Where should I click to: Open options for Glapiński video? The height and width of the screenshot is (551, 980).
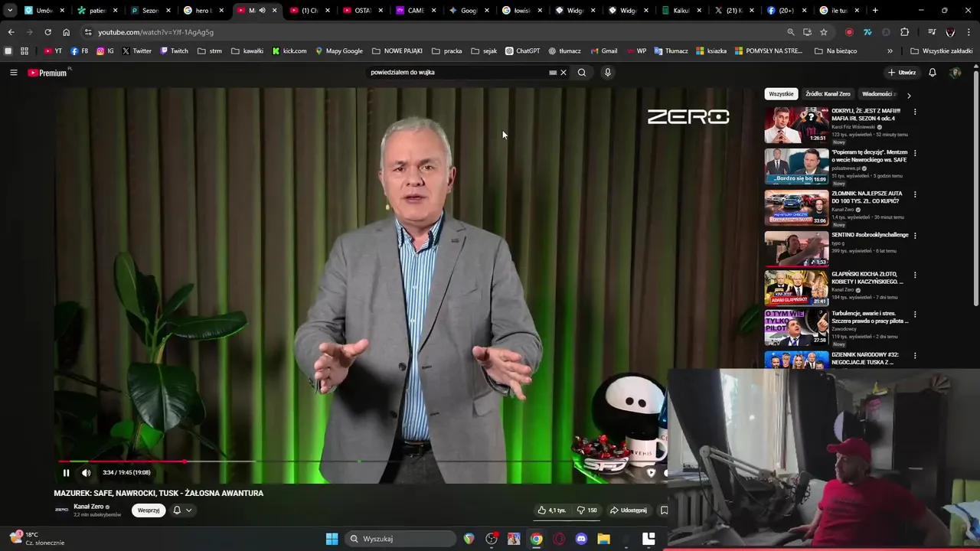915,275
